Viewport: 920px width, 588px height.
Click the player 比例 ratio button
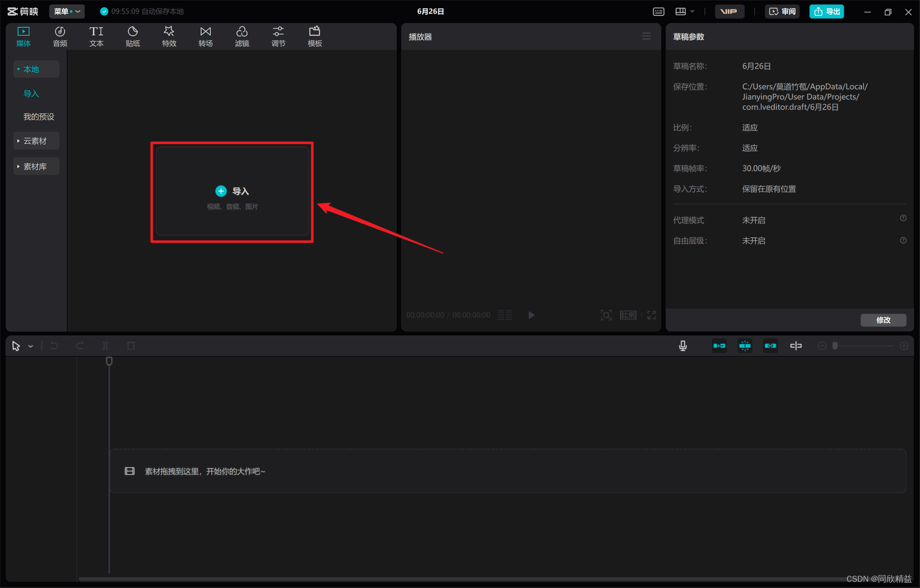click(628, 315)
